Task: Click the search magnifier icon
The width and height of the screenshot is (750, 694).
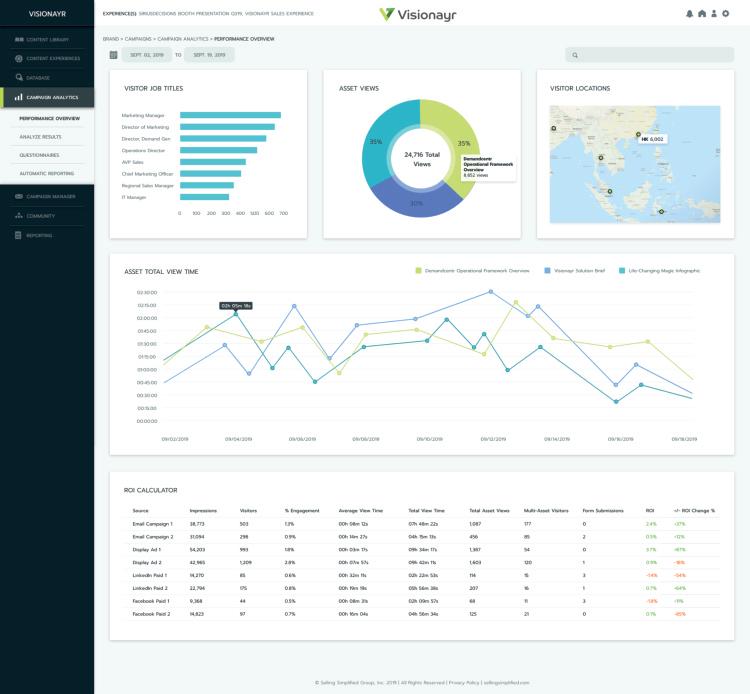Action: (x=575, y=55)
